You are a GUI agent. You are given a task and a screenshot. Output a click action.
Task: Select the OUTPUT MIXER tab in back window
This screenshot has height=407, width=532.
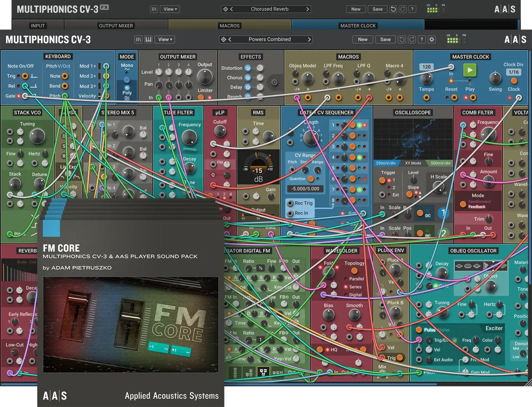click(116, 26)
